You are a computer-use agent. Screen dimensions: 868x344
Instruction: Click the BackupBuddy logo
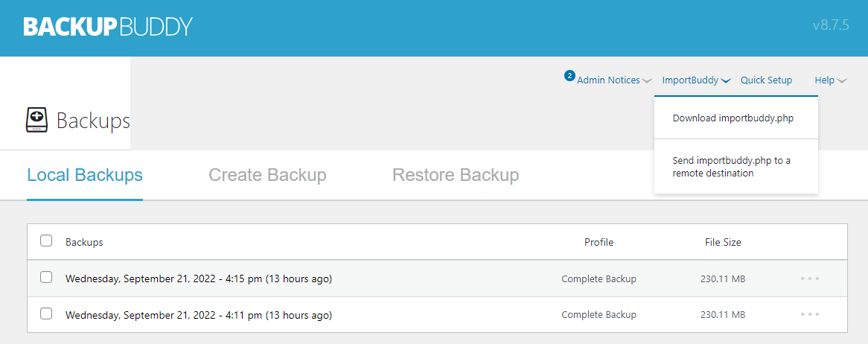pos(108,27)
